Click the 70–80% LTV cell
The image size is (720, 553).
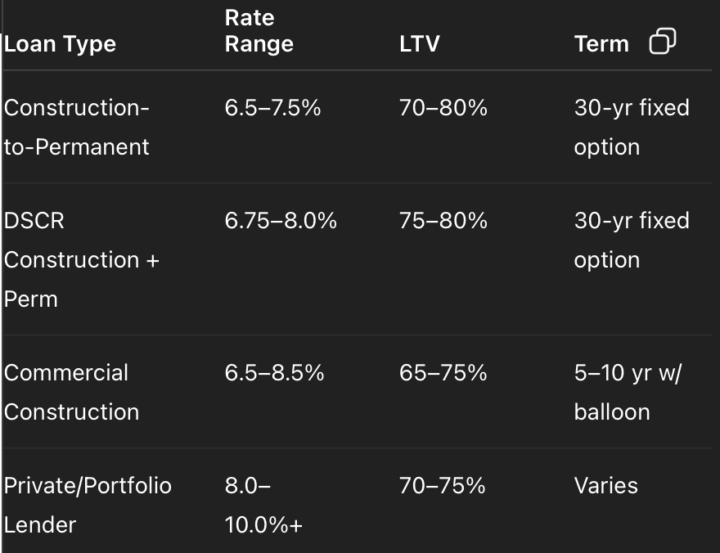[443, 108]
